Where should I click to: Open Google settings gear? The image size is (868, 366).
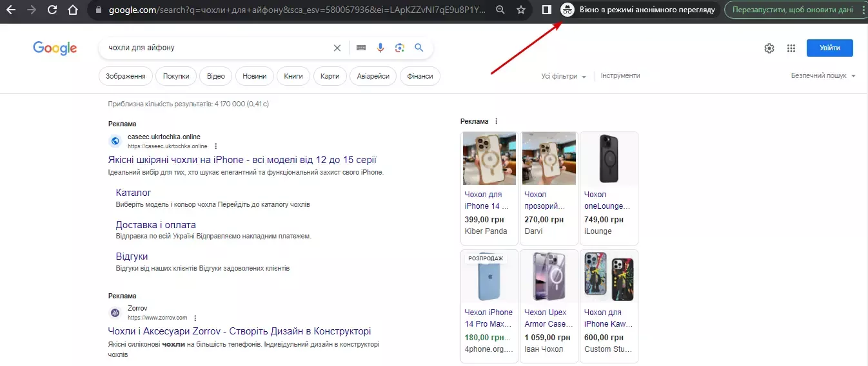pyautogui.click(x=769, y=48)
